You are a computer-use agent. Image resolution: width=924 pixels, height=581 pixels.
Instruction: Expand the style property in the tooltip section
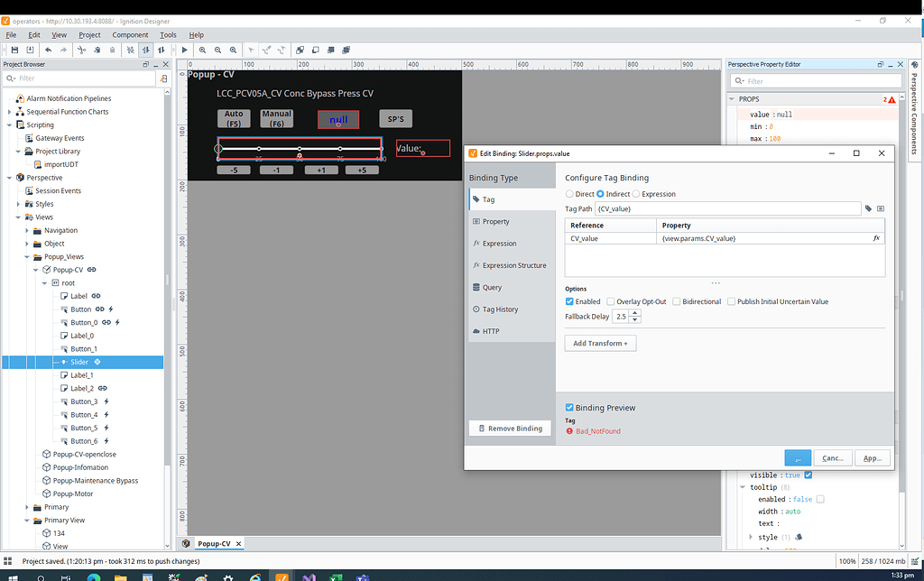(x=751, y=537)
